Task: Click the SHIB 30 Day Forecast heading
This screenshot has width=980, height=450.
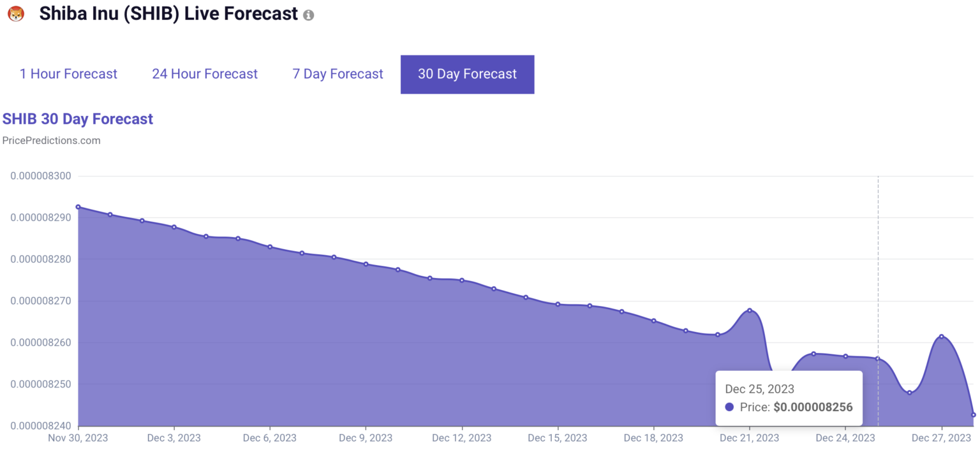Action: [78, 119]
